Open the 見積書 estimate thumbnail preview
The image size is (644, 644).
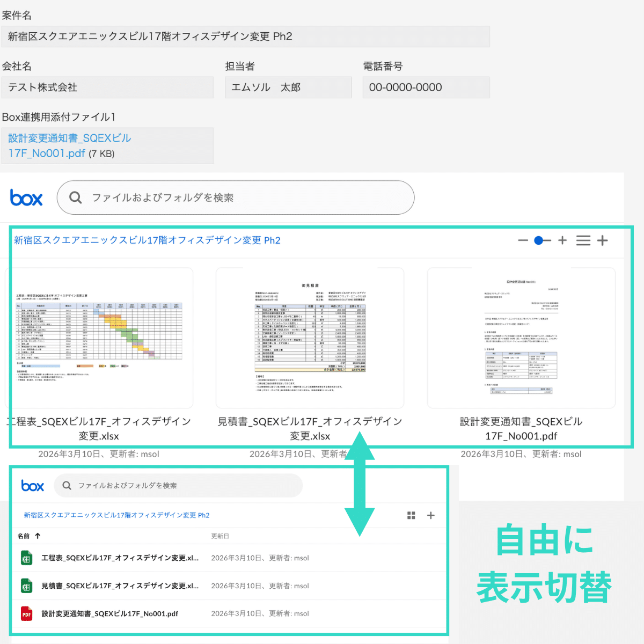click(310, 338)
